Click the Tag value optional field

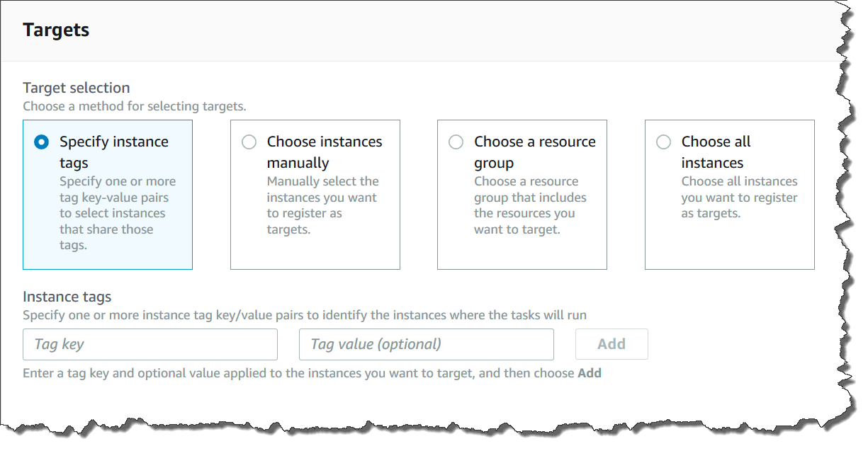click(x=426, y=344)
